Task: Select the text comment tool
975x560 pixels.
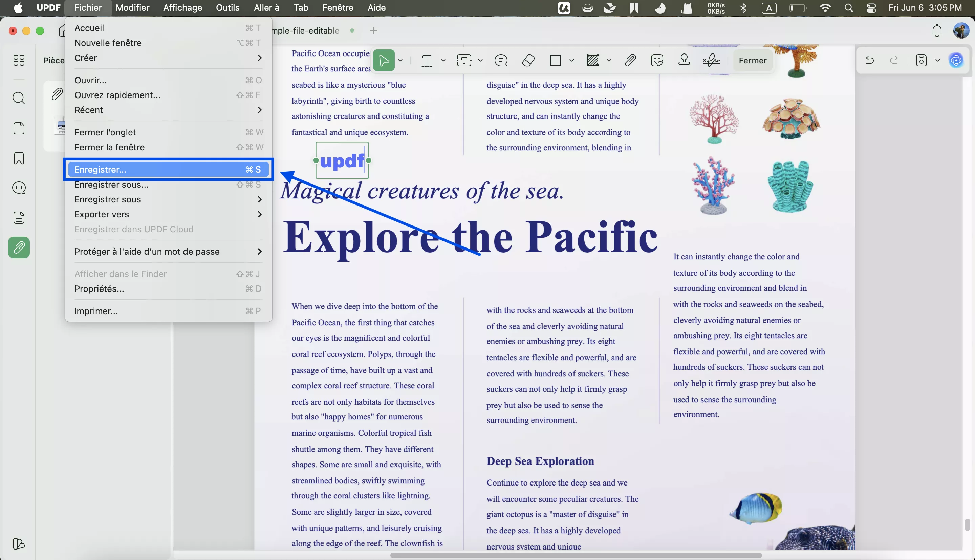Action: pyautogui.click(x=427, y=60)
